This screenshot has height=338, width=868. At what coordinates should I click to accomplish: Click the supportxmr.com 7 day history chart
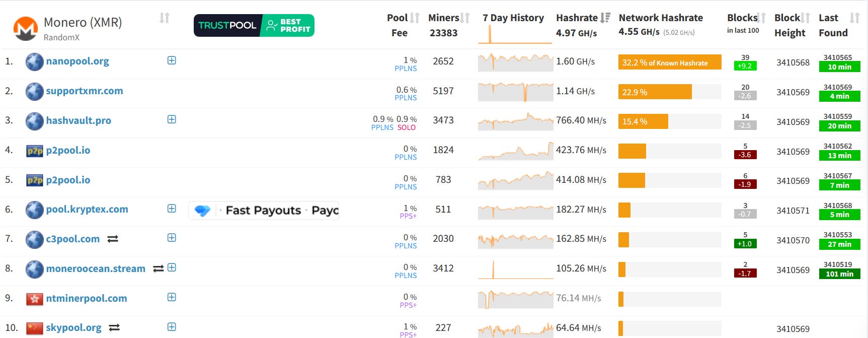coord(515,92)
